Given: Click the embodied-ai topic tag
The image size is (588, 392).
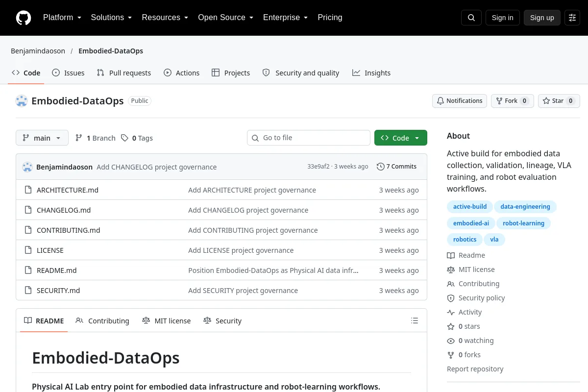Looking at the screenshot, I should pyautogui.click(x=471, y=223).
